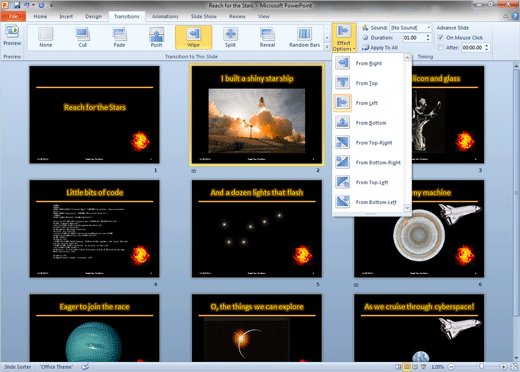Switch to Reading view icon
The width and height of the screenshot is (520, 372).
pyautogui.click(x=415, y=367)
